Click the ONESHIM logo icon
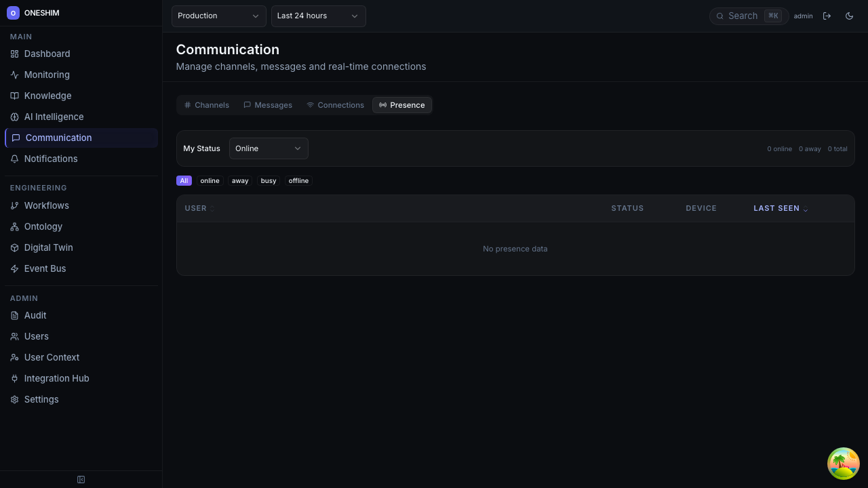Screen dimensions: 868x488 [13, 13]
